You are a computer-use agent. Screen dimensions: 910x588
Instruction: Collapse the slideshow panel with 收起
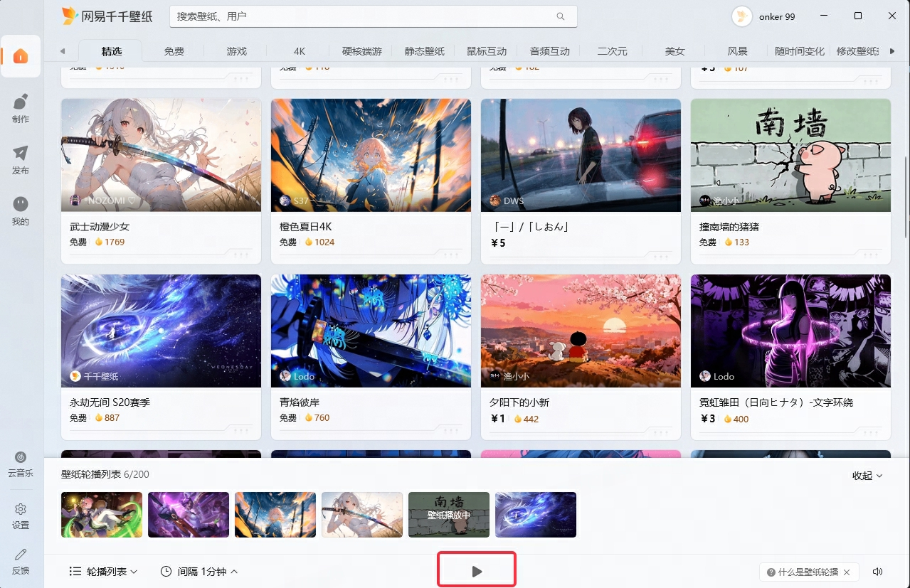pos(867,476)
